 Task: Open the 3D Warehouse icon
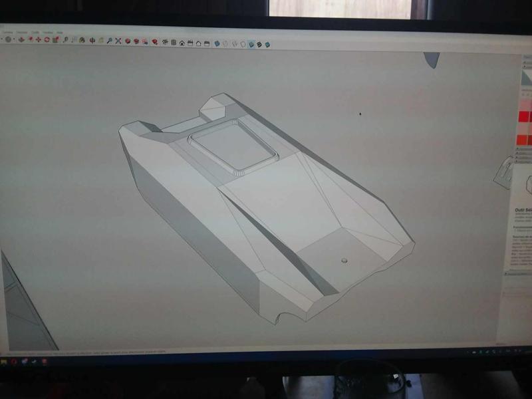(128, 41)
